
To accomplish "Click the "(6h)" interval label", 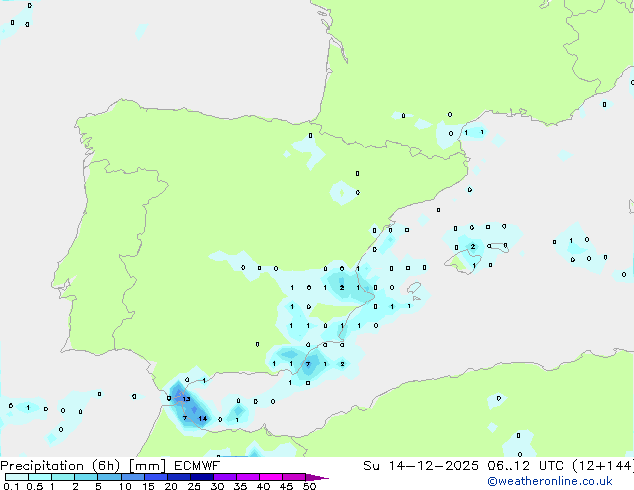I will pyautogui.click(x=106, y=466).
